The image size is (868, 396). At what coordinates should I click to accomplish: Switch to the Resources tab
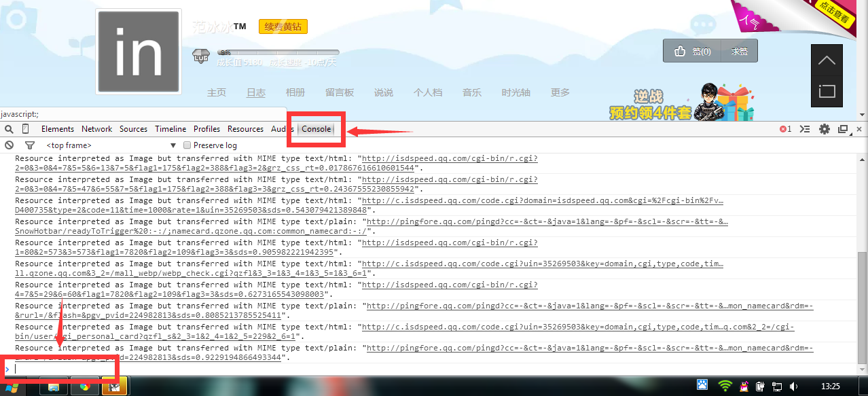[245, 129]
